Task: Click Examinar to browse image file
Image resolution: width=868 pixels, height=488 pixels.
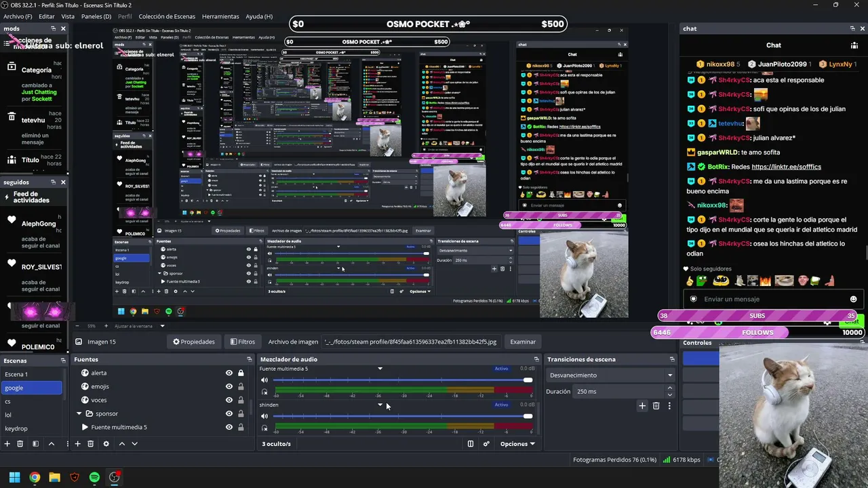Action: (523, 342)
